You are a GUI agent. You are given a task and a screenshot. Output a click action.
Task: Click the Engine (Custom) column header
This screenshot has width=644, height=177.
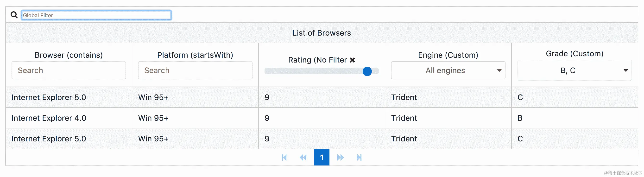[x=448, y=55]
